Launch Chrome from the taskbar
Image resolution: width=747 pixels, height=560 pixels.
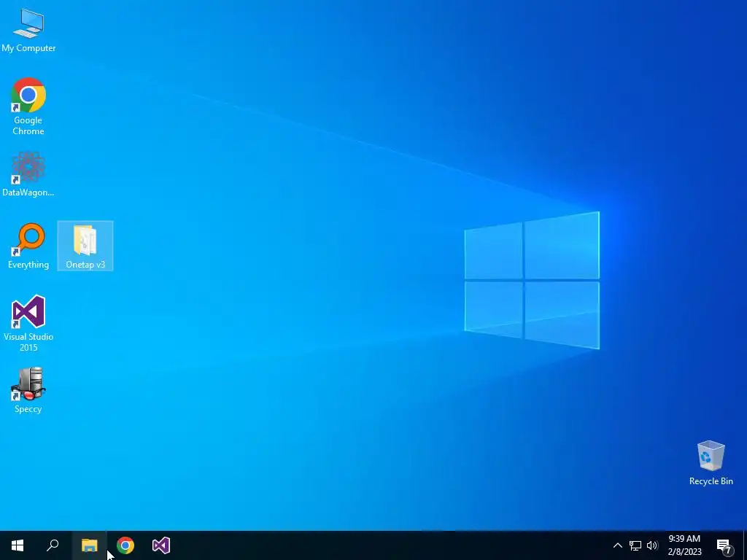[x=125, y=545]
